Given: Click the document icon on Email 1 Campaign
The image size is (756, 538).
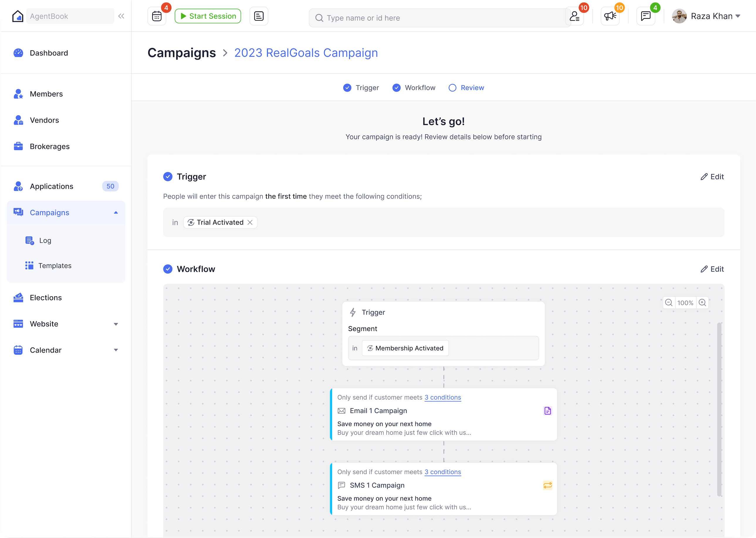Looking at the screenshot, I should point(548,411).
